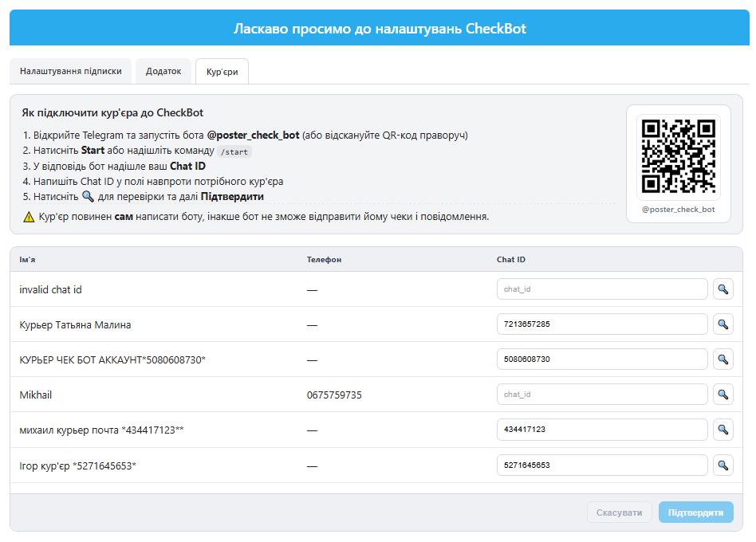756x542 pixels.
Task: Click the poster_check_bot QR code
Action: click(678, 157)
